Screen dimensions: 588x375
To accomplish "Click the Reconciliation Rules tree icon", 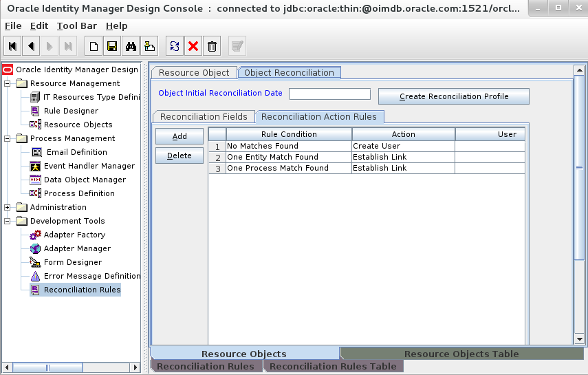I will click(x=35, y=290).
